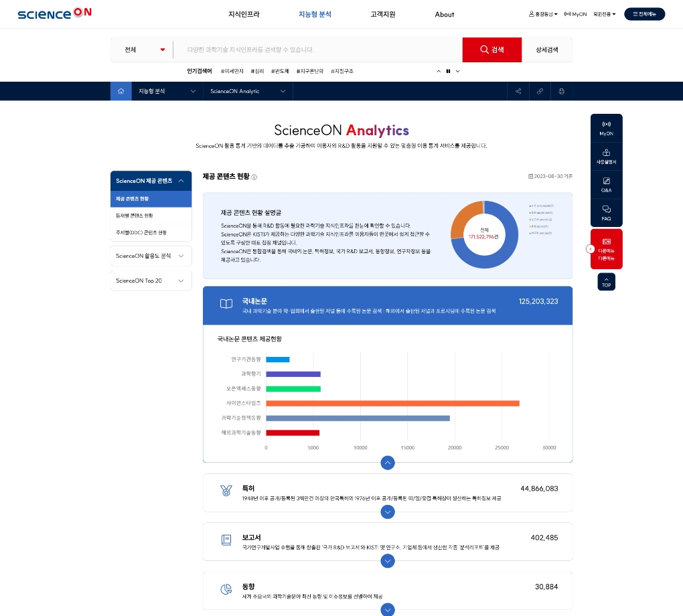
Task: Open 상세검색 advanced search
Action: click(547, 50)
